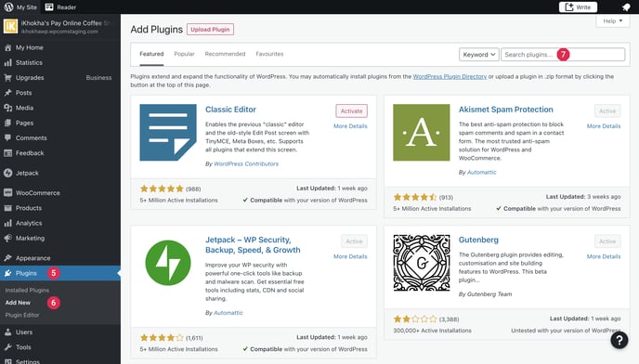Open Installed Plugins submenu item
The image size is (639, 364).
[x=27, y=290]
